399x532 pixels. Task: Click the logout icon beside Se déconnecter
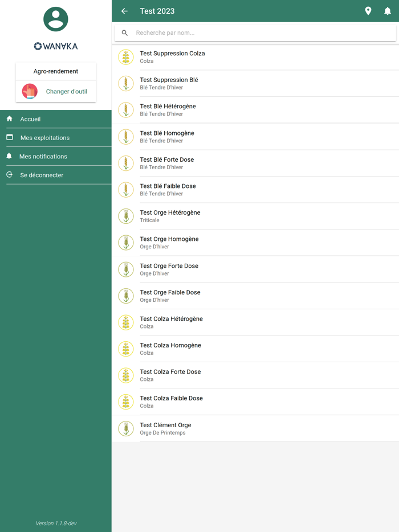point(10,175)
